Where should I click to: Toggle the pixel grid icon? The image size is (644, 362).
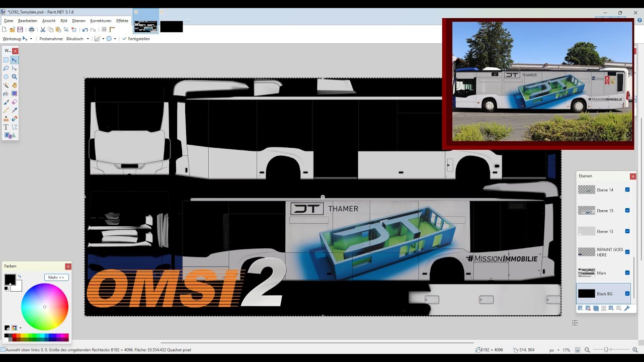pos(104,30)
